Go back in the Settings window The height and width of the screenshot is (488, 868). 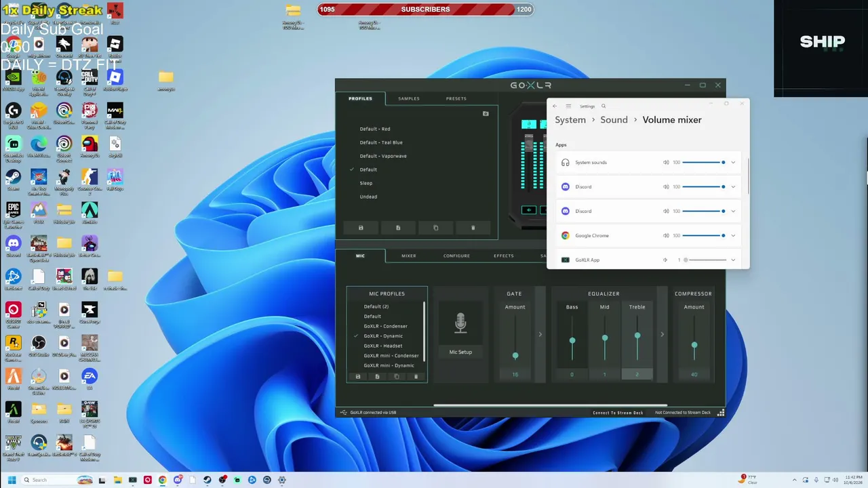tap(555, 106)
